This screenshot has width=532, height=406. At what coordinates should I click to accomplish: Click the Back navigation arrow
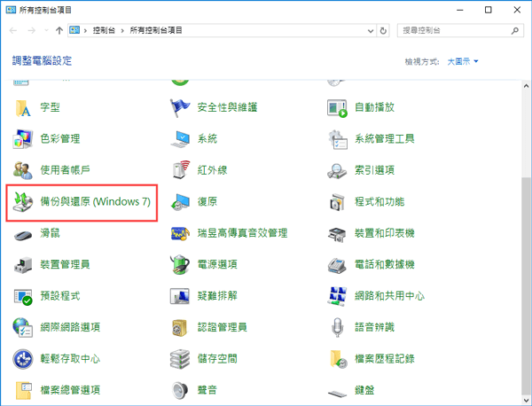pyautogui.click(x=13, y=30)
